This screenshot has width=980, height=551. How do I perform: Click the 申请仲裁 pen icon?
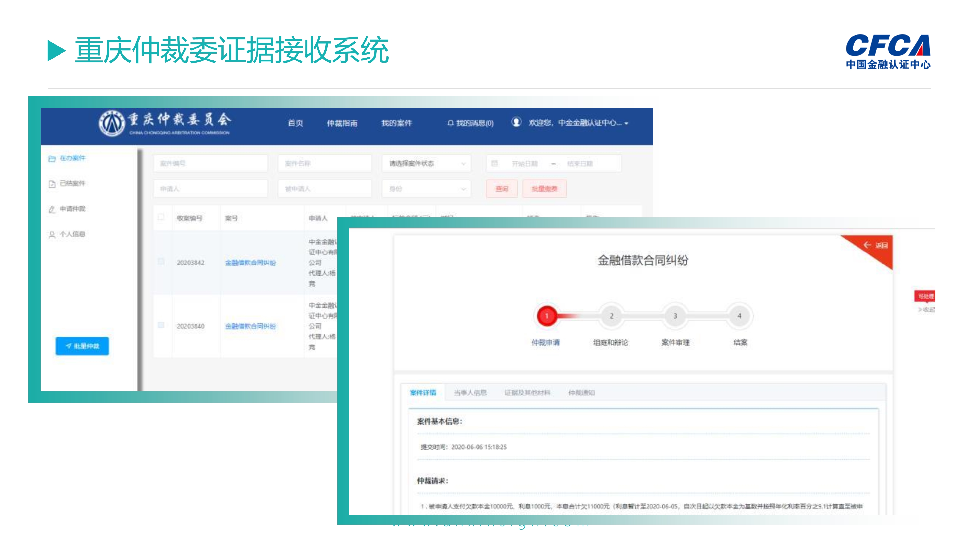(x=52, y=210)
